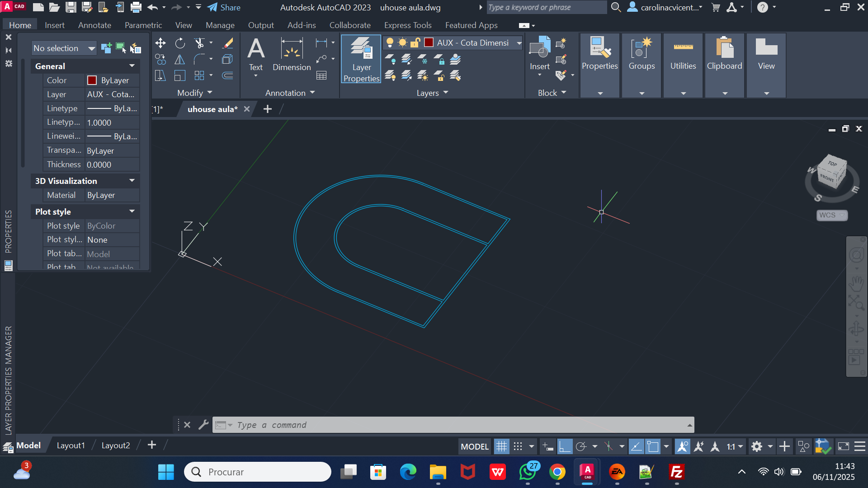The width and height of the screenshot is (868, 488).
Task: Click the Mirror tool icon
Action: 180,59
